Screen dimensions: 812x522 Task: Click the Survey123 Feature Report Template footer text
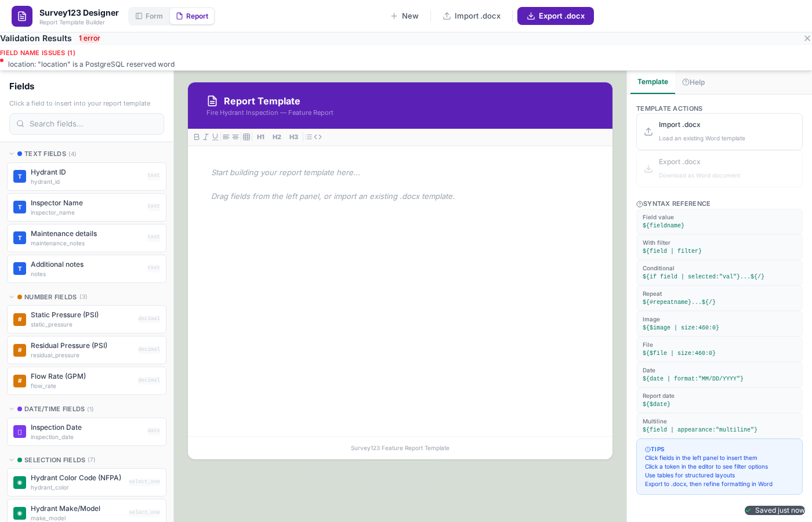pyautogui.click(x=400, y=448)
